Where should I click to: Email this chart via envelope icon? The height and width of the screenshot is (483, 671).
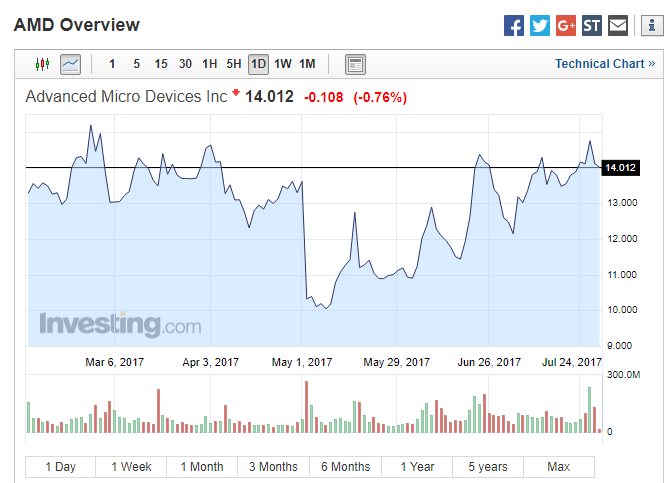tap(618, 26)
